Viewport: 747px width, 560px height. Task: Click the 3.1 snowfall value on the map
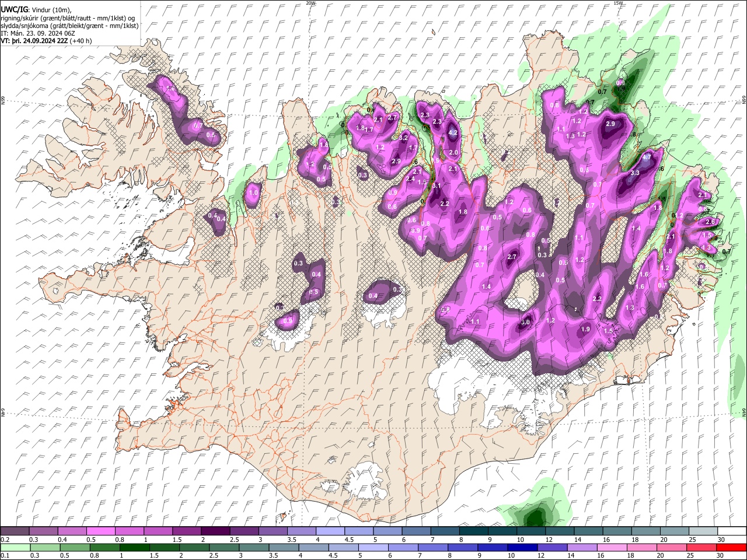coord(436,185)
